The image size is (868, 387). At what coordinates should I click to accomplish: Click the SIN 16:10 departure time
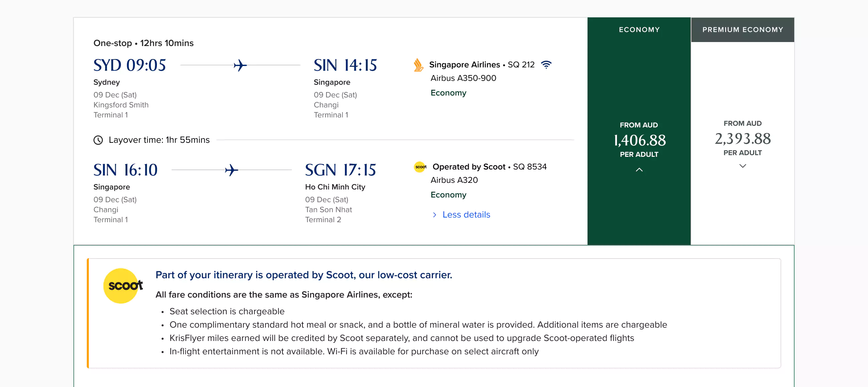coord(125,170)
